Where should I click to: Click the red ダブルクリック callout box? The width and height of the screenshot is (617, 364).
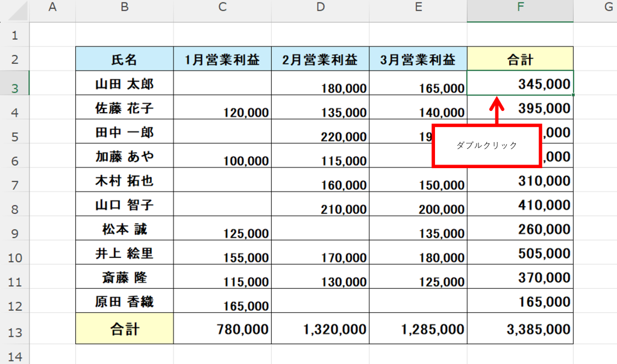point(486,146)
